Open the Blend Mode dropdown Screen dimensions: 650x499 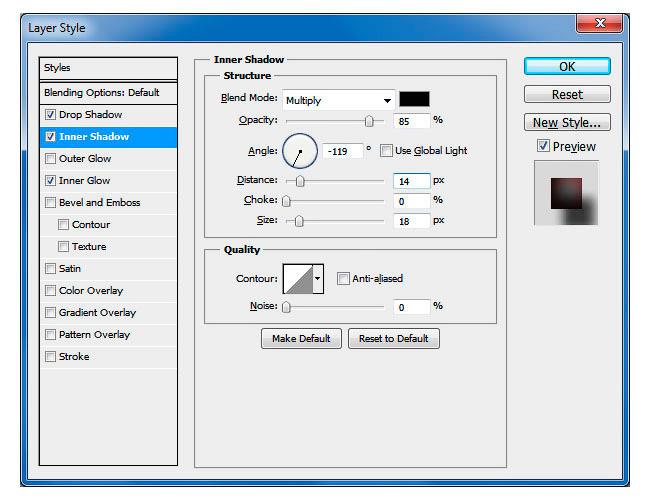click(x=339, y=100)
